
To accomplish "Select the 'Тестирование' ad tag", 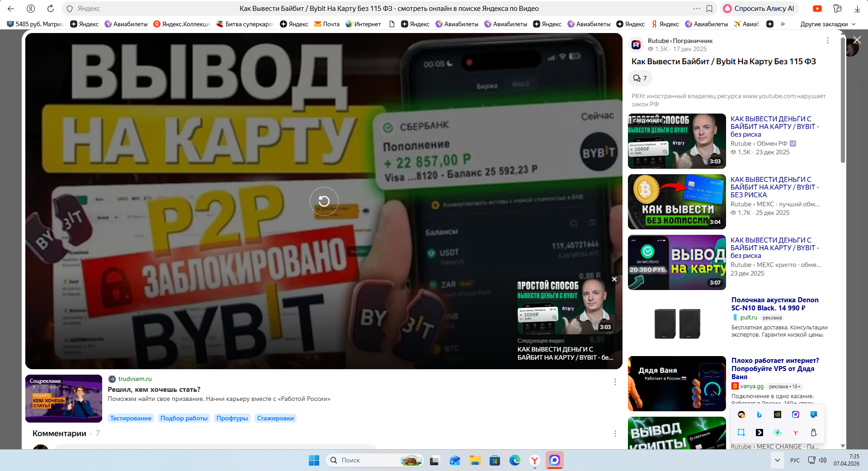I will (x=131, y=418).
